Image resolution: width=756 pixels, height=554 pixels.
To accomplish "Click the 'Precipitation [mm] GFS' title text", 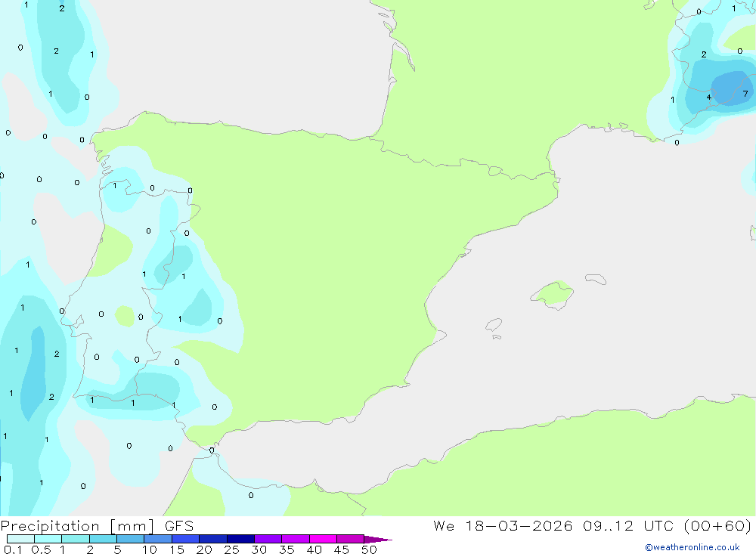I will 97,526.
